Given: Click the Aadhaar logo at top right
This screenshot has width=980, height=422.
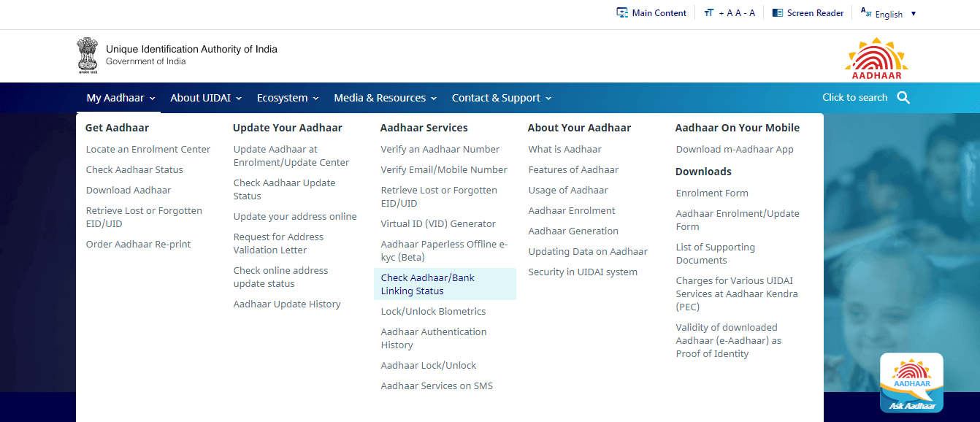Looking at the screenshot, I should (x=876, y=58).
